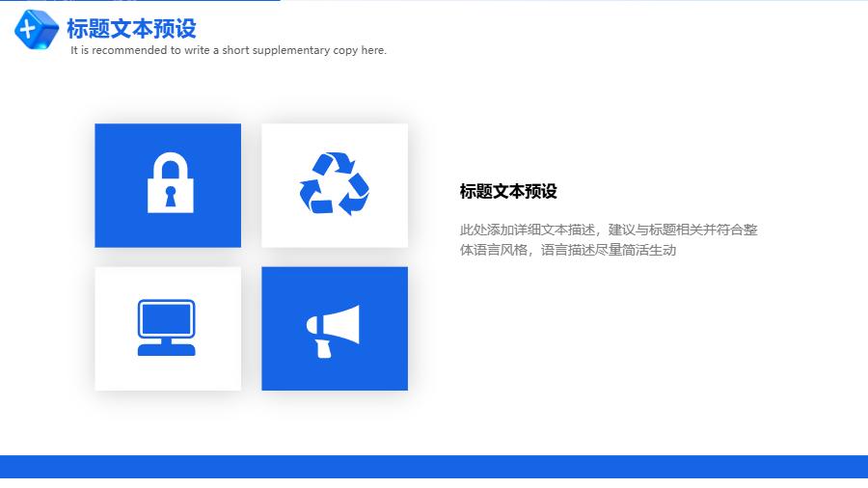Click the white megaphone icon
This screenshot has height=488, width=868.
pos(333,330)
